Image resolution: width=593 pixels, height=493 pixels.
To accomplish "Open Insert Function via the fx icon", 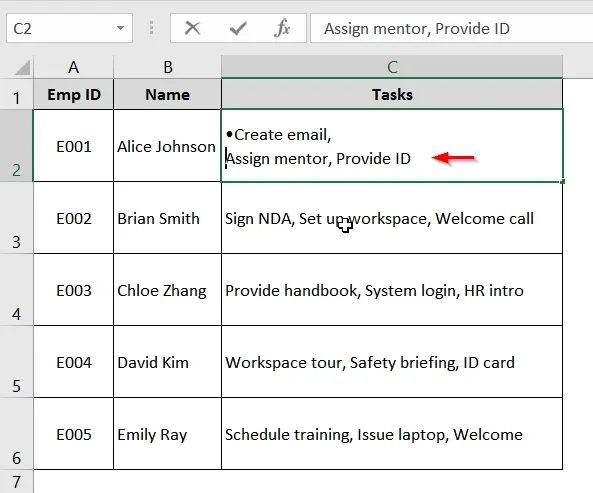I will (283, 28).
